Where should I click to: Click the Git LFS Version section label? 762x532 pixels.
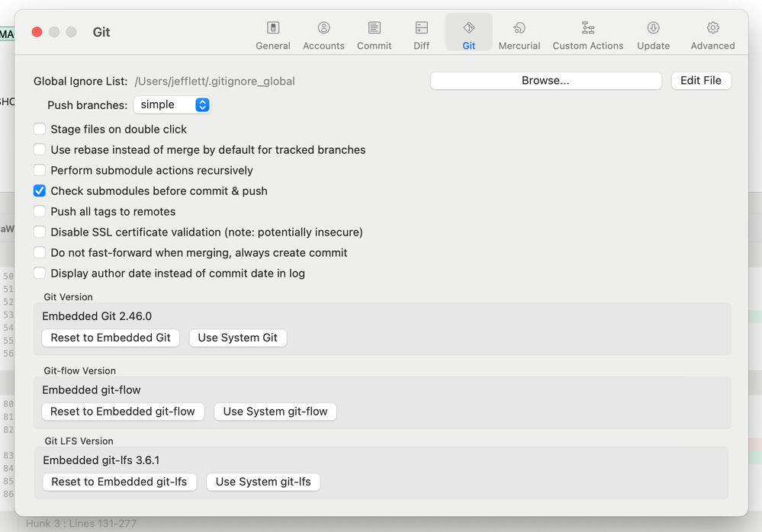coord(79,441)
